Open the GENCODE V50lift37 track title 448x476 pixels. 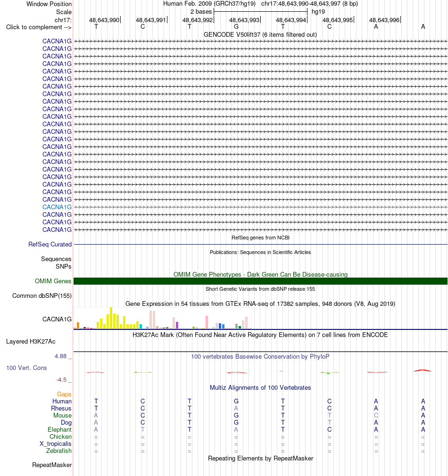click(x=260, y=34)
